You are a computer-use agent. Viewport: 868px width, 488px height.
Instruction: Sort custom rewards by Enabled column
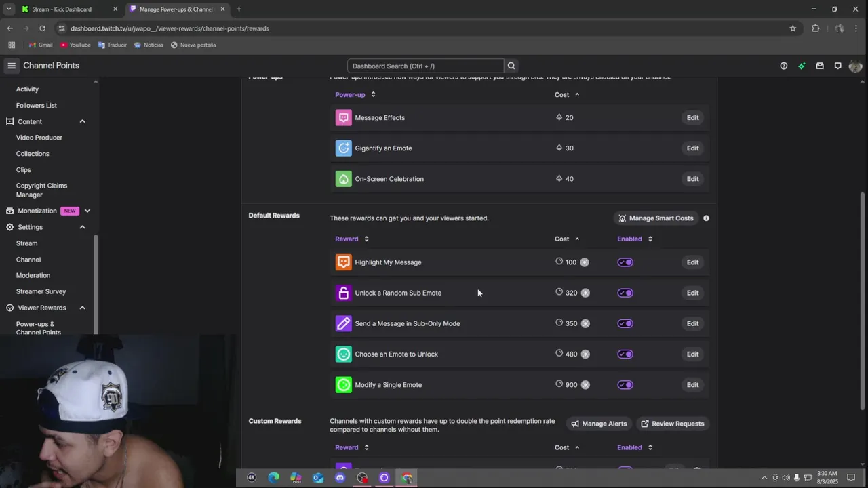coord(635,447)
